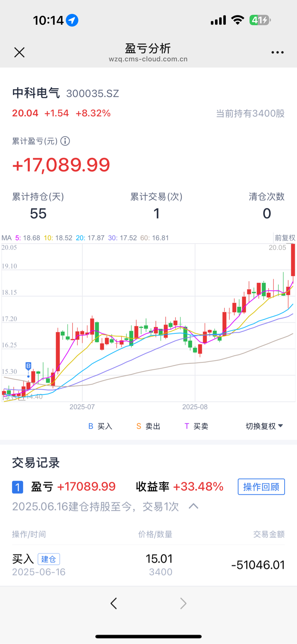The width and height of the screenshot is (297, 644).
Task: Tap the 累计交易(次) value 1
Action: click(157, 214)
